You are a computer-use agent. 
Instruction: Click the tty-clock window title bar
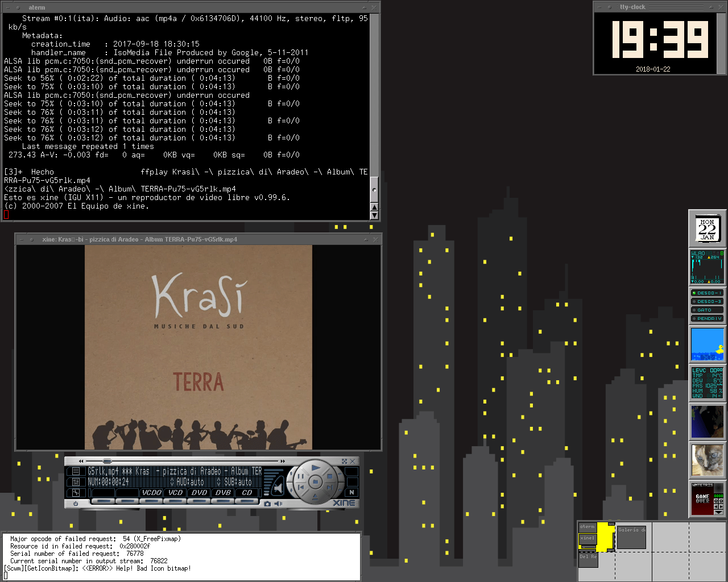[660, 7]
